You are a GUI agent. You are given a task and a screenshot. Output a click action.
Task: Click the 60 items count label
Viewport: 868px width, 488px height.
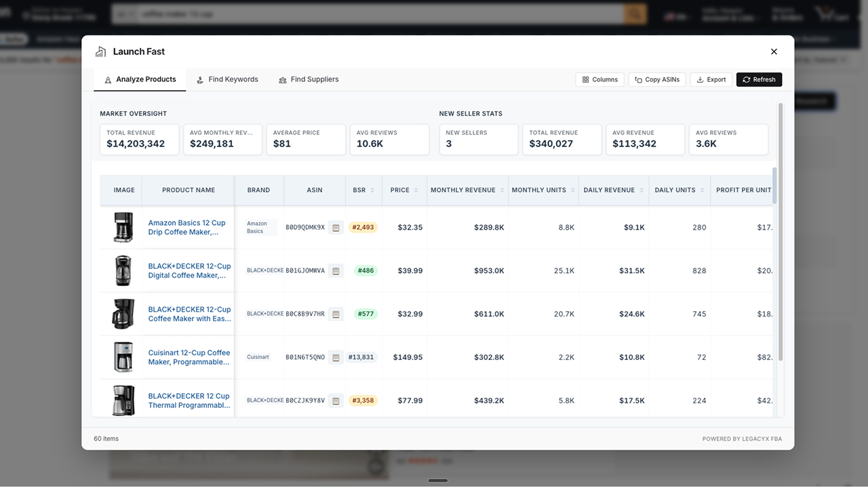106,439
